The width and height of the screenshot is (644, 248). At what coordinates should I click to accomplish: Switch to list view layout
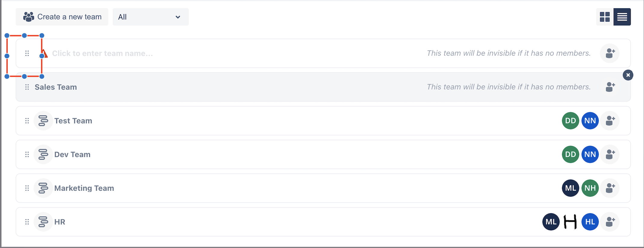(622, 17)
